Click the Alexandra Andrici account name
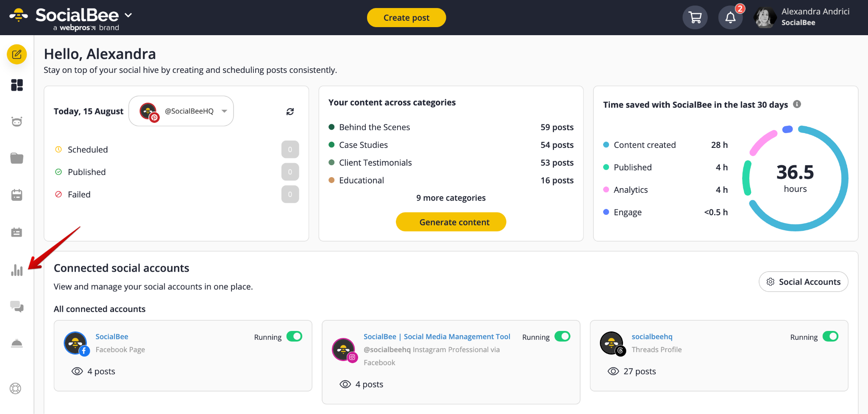The image size is (868, 414). point(815,11)
